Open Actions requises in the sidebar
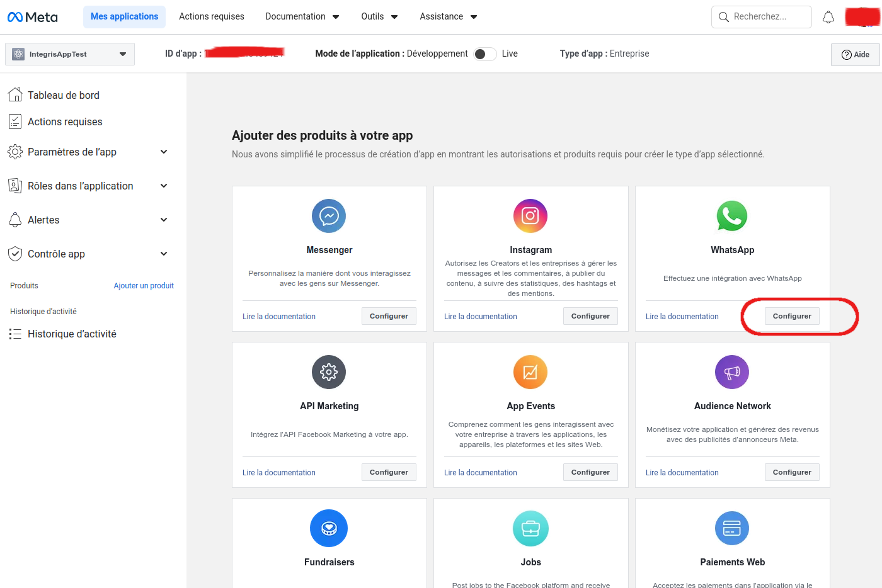 click(x=65, y=122)
